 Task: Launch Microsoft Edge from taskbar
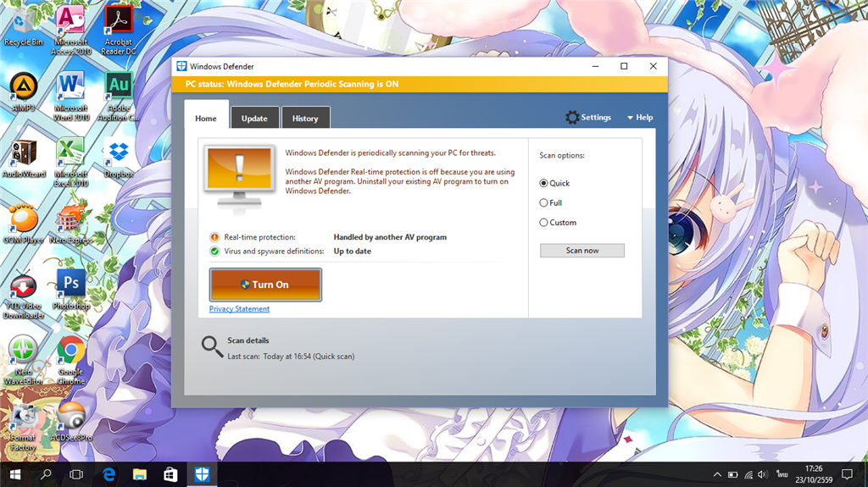tap(109, 474)
